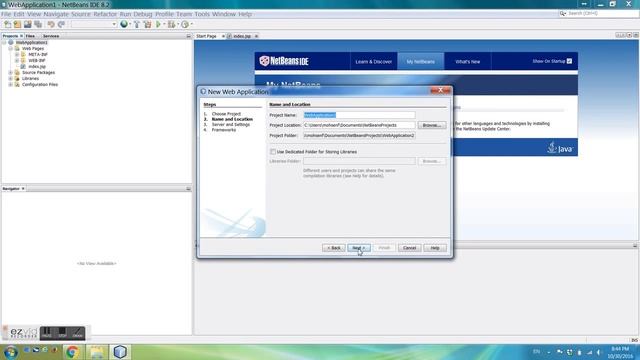Click the ezvid Pause recording button
The height and width of the screenshot is (360, 640).
click(x=47, y=333)
